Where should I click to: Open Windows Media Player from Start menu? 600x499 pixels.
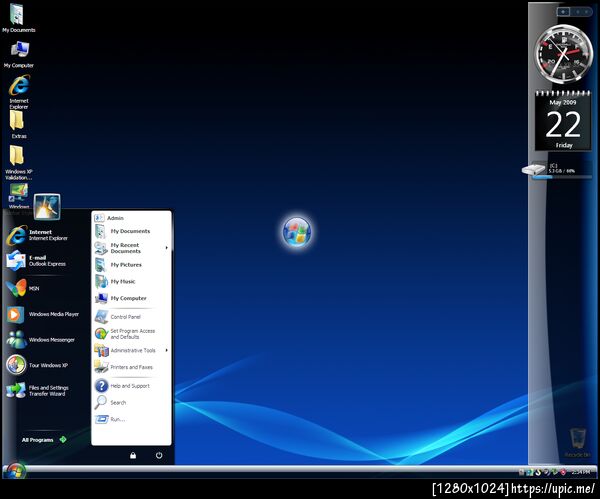click(43, 314)
